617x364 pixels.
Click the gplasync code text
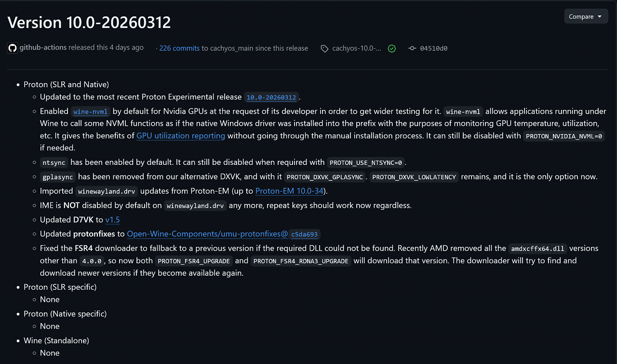[58, 177]
